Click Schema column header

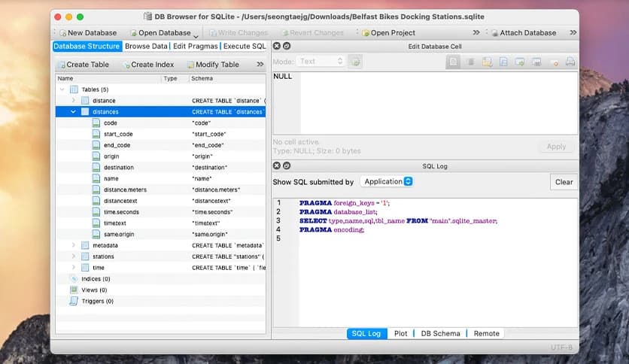pyautogui.click(x=227, y=78)
